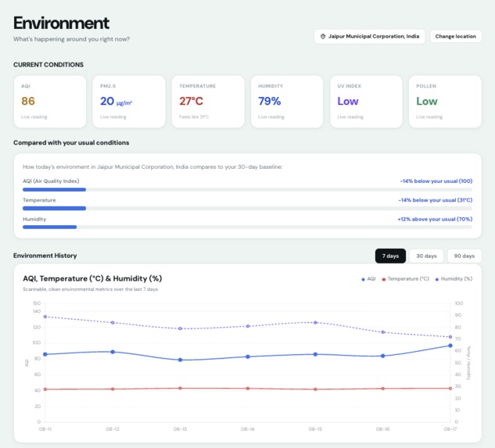Toggle the AQI legend entry in chart
495x448 pixels.
(x=368, y=279)
